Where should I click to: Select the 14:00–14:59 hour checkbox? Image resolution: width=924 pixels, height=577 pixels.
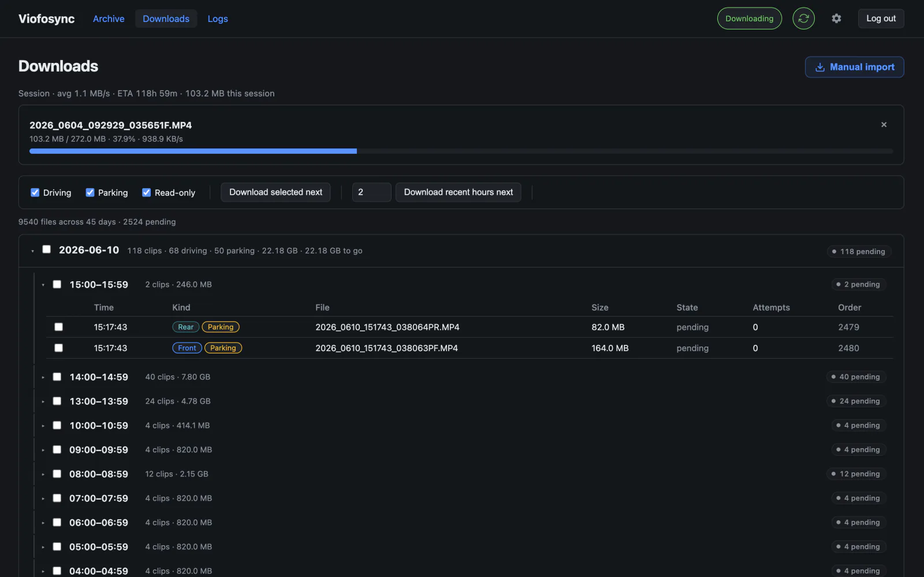pos(57,377)
